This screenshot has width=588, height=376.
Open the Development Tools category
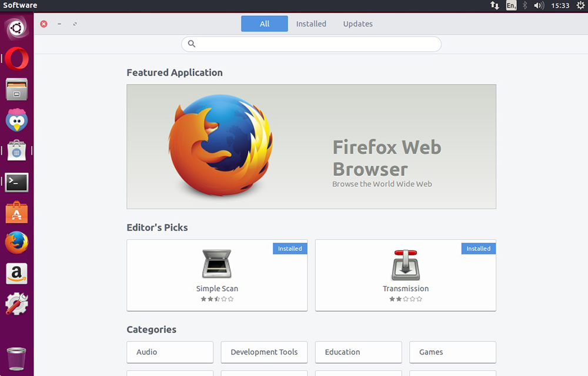pos(264,352)
